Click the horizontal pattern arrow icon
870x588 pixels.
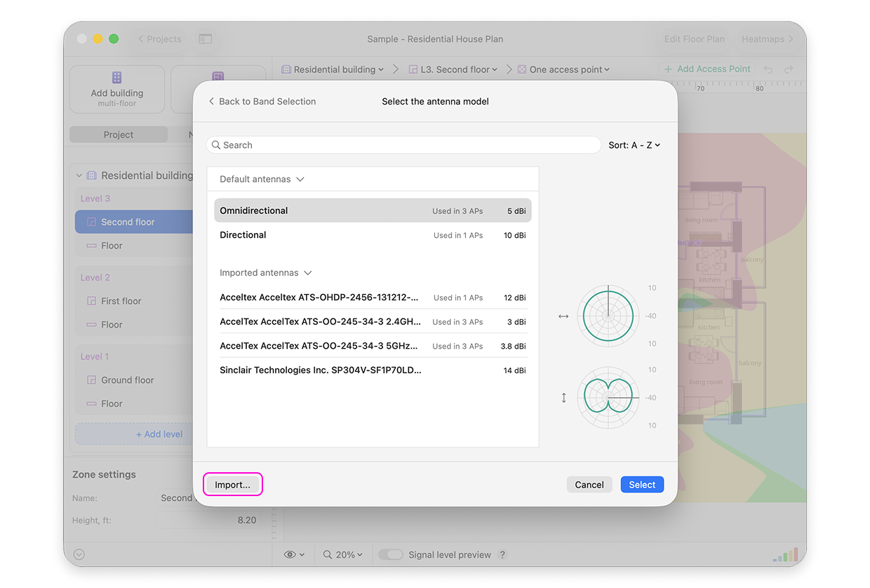tap(563, 316)
